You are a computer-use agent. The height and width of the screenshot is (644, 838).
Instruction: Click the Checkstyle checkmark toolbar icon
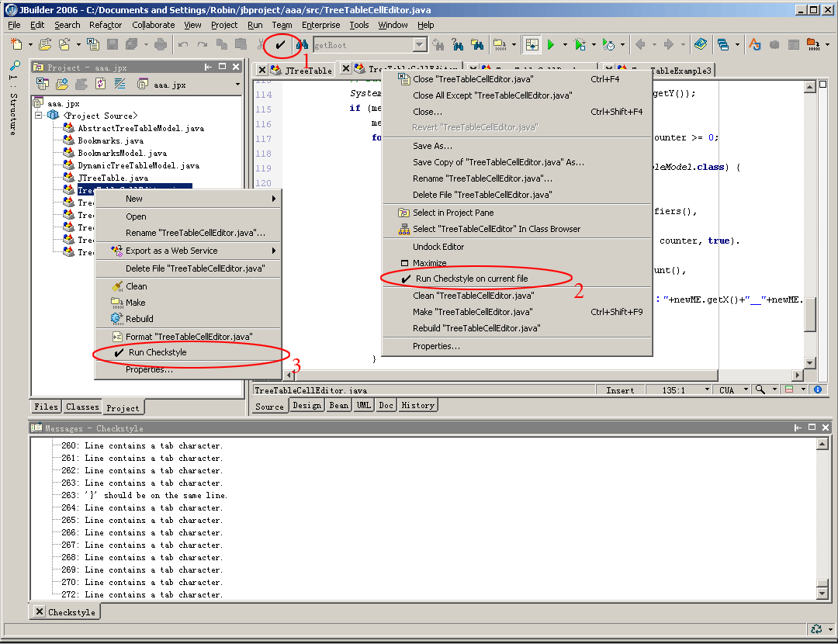[x=280, y=45]
